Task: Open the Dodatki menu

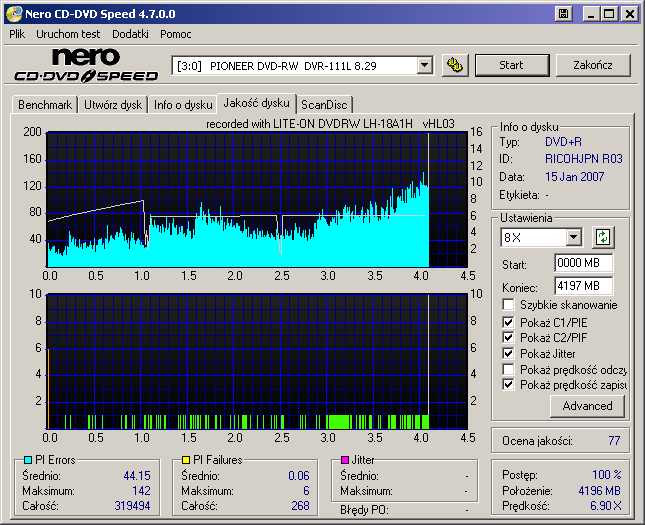Action: [x=130, y=34]
